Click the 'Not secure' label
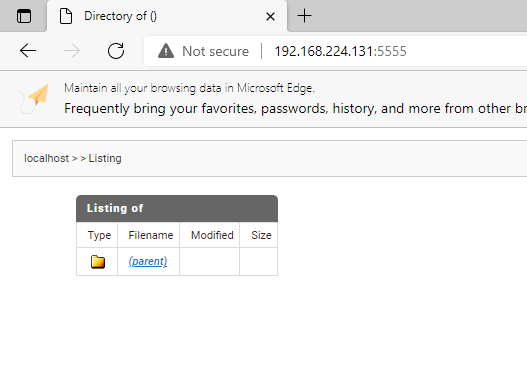Screen dimensions: 527x365 point(215,51)
